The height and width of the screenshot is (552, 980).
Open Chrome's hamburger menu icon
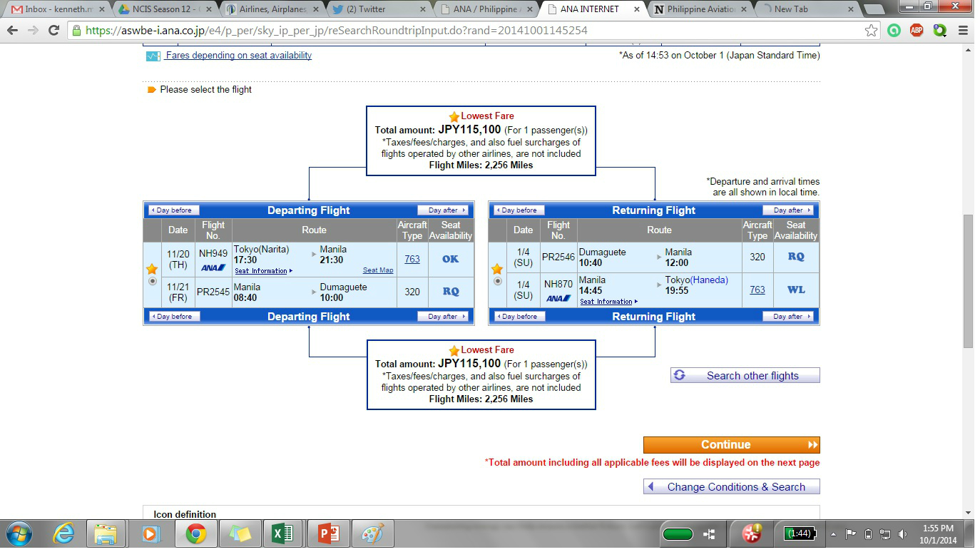click(x=963, y=31)
